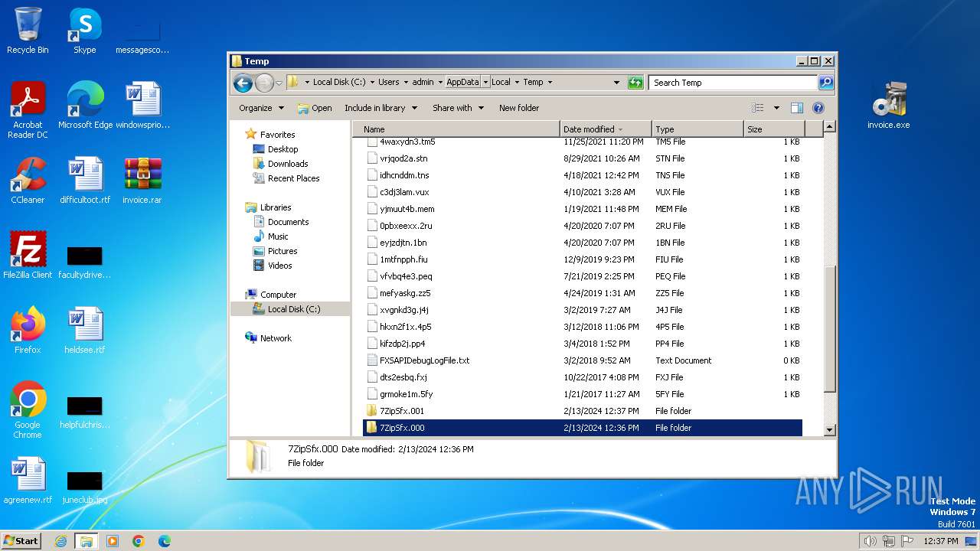
Task: Click scroll up arrow in file list
Action: 830,127
